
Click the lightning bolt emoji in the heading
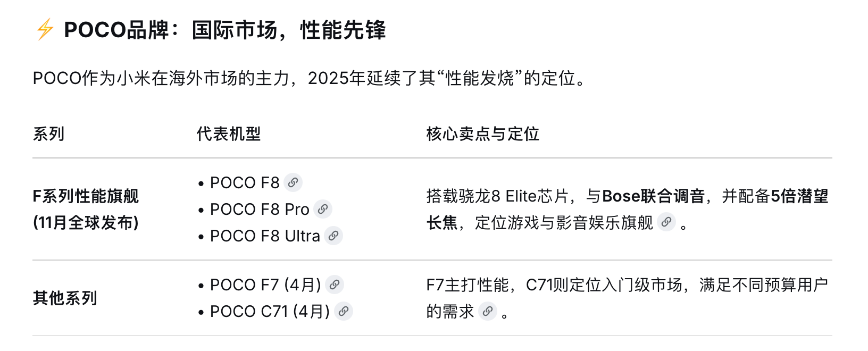[45, 30]
